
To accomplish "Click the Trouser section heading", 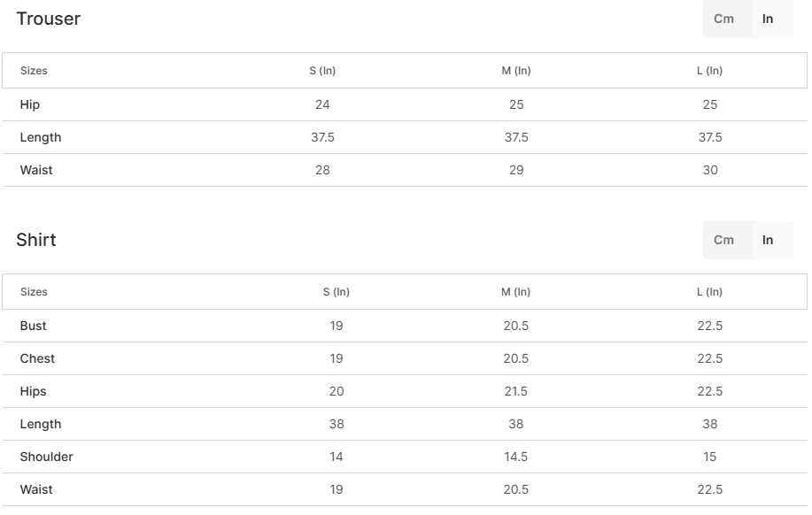I will coord(48,19).
